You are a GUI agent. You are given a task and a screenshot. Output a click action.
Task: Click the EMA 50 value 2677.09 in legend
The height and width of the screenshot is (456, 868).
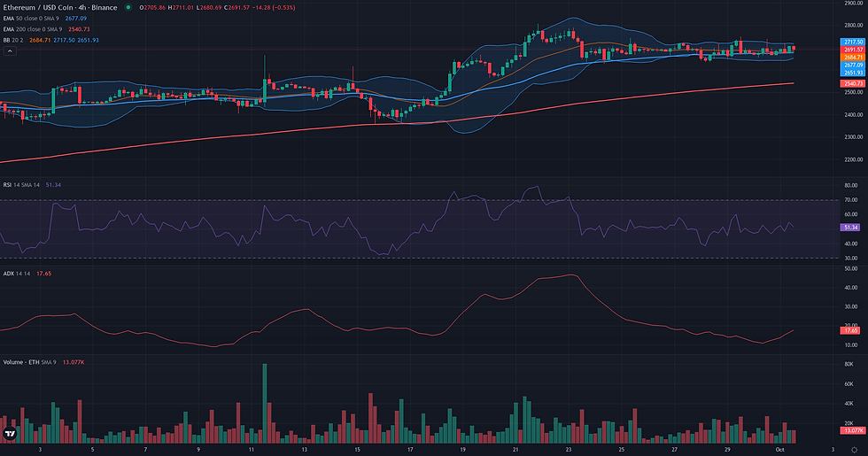point(76,19)
